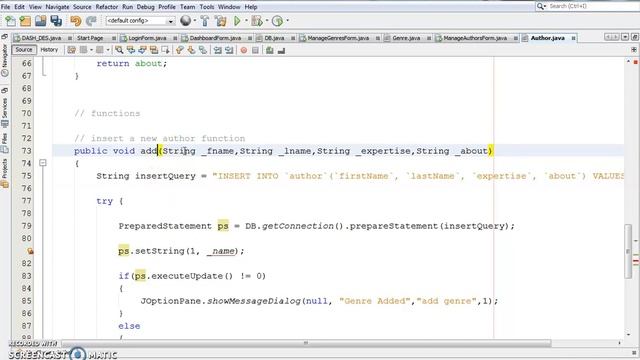Click the New Project toolbar icon

click(x=25, y=21)
